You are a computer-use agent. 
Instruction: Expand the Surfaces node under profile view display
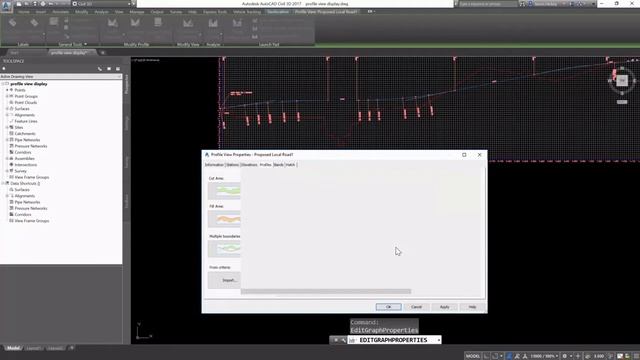click(7, 109)
